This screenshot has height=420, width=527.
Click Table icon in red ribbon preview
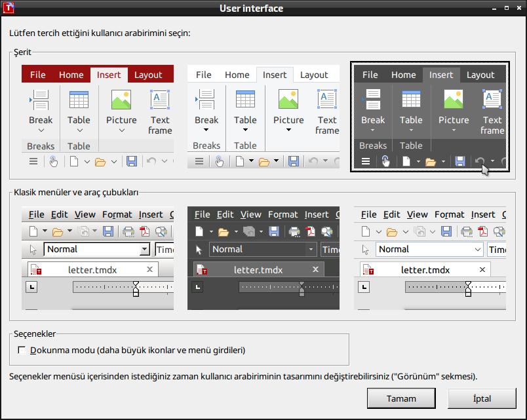(x=79, y=100)
